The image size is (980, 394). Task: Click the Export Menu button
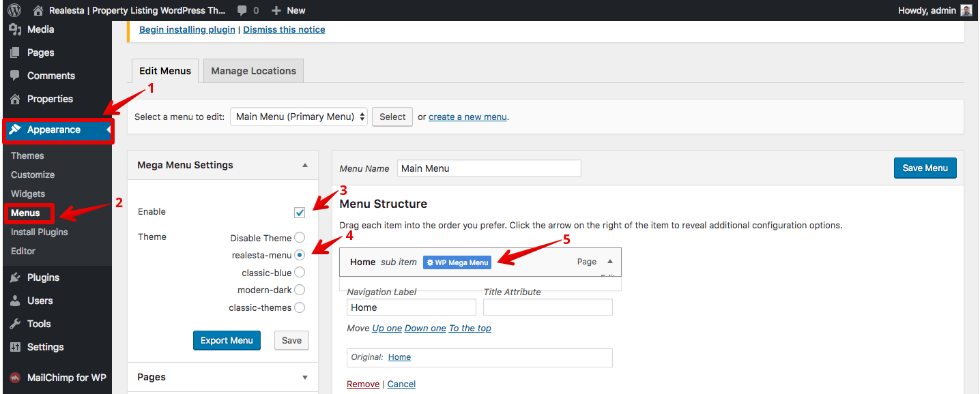pos(227,340)
